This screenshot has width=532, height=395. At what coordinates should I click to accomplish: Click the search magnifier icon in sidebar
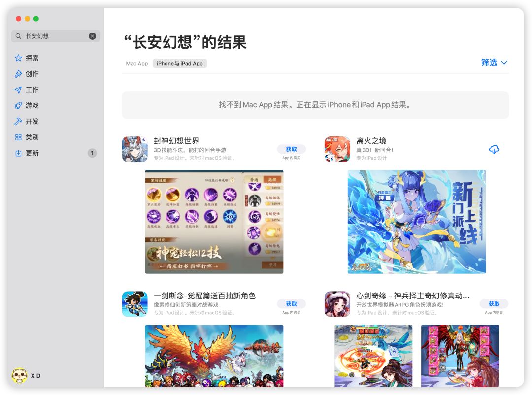pyautogui.click(x=18, y=36)
